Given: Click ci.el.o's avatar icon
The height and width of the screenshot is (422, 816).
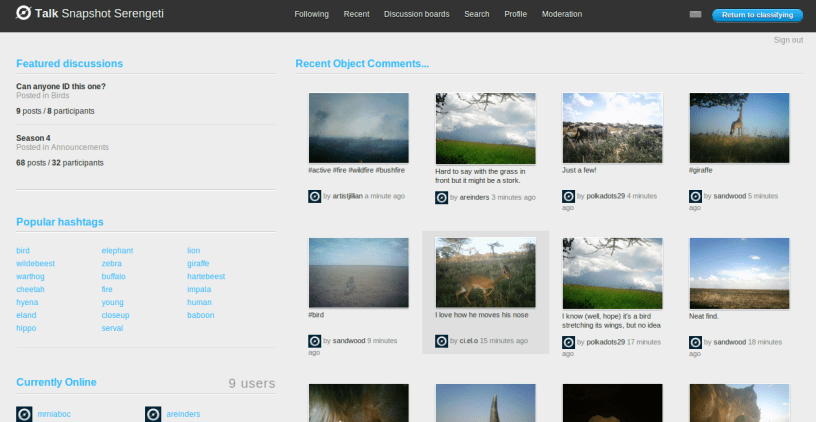Looking at the screenshot, I should point(441,341).
